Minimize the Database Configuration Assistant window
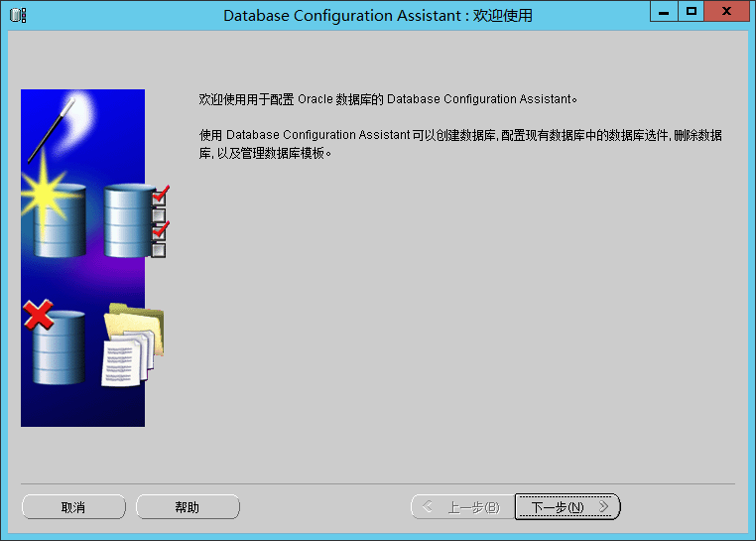The height and width of the screenshot is (541, 756). [x=664, y=11]
